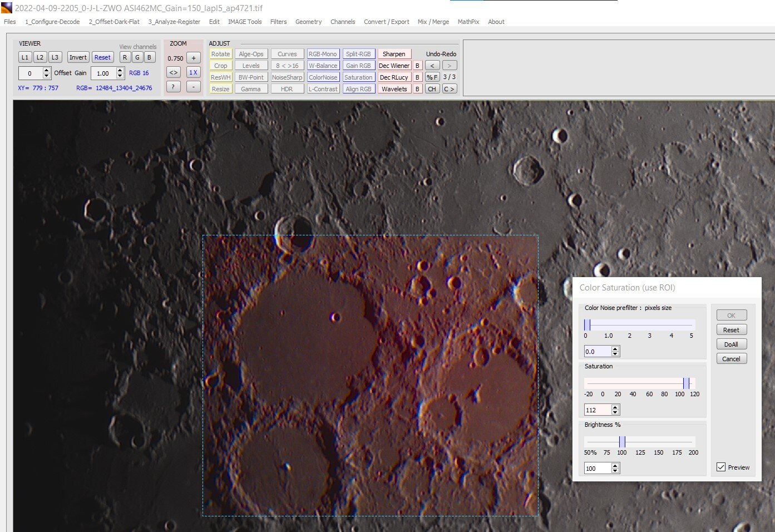Show layer L2 in the viewer
The image size is (775, 532).
click(x=40, y=57)
